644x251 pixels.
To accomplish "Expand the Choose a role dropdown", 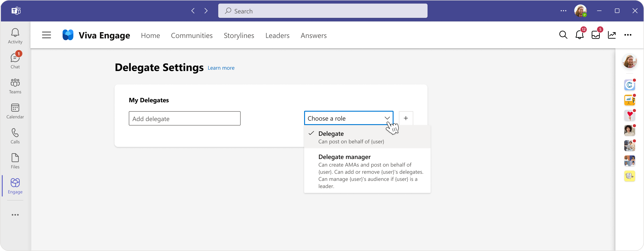I will point(349,118).
